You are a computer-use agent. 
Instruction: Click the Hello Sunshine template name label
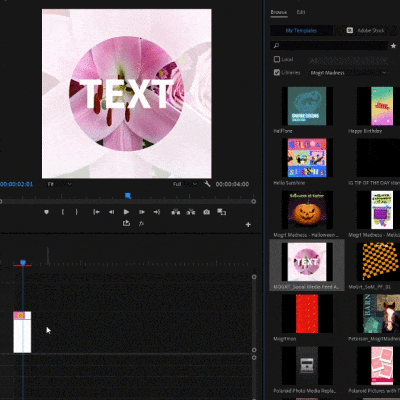coord(289,183)
